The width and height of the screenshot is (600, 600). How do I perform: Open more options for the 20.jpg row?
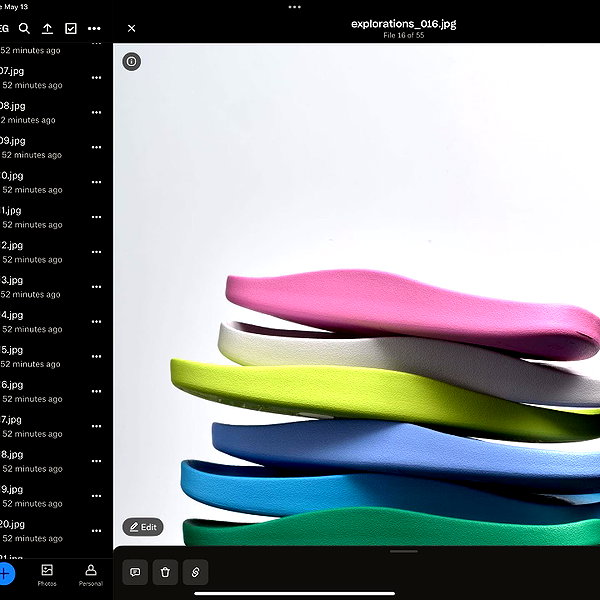[x=96, y=531]
